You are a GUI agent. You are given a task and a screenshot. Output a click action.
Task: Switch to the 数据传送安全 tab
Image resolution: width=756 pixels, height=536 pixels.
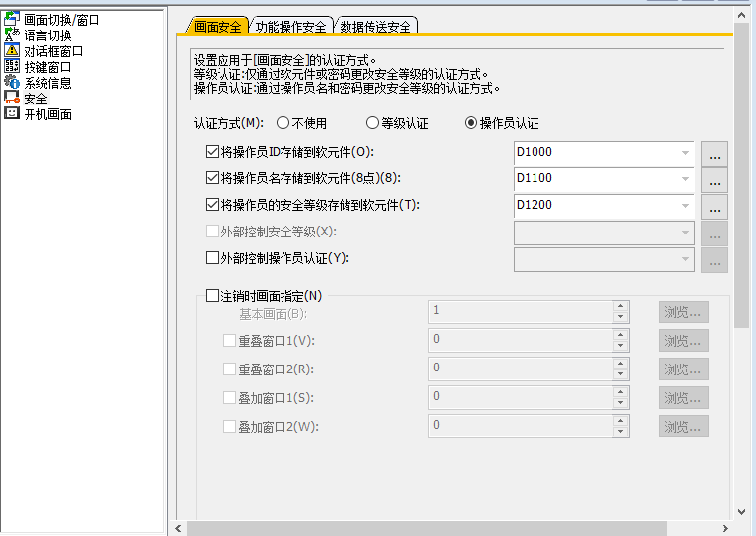[376, 27]
